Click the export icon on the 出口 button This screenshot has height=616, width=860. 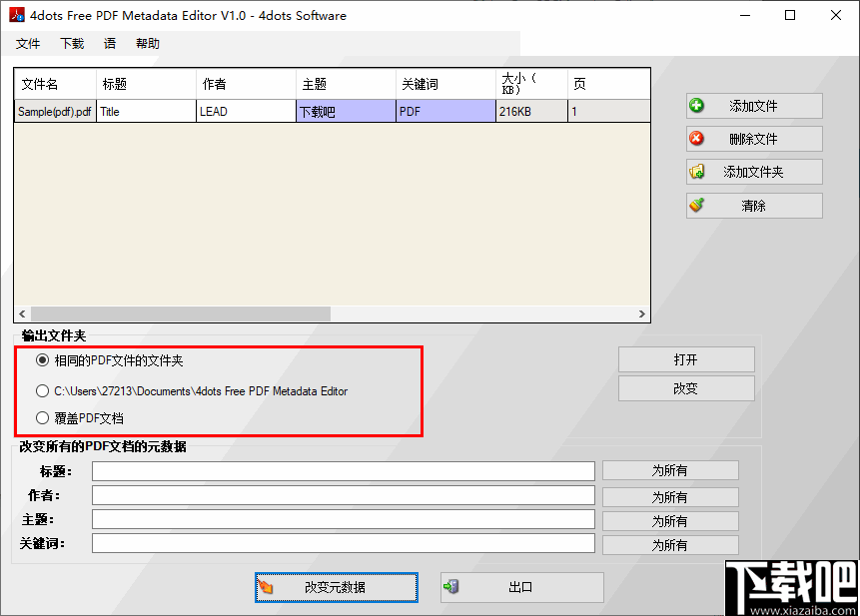point(451,587)
